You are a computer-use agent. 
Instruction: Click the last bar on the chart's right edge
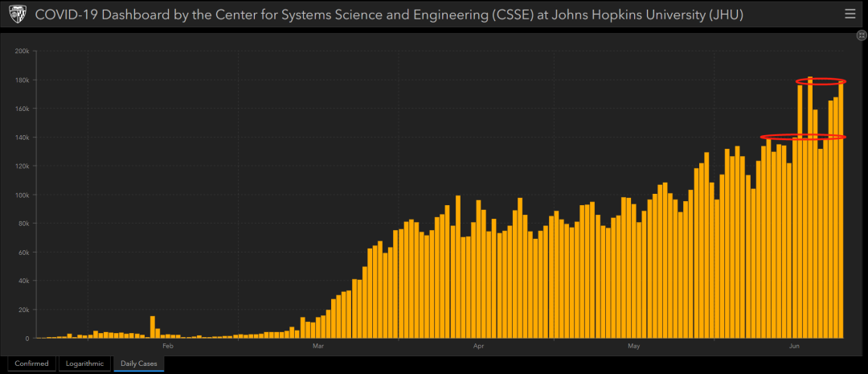tap(841, 209)
